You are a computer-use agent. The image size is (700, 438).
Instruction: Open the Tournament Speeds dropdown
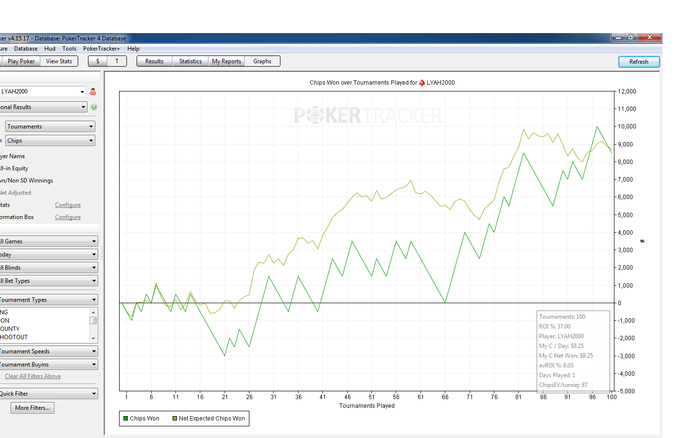(x=49, y=351)
